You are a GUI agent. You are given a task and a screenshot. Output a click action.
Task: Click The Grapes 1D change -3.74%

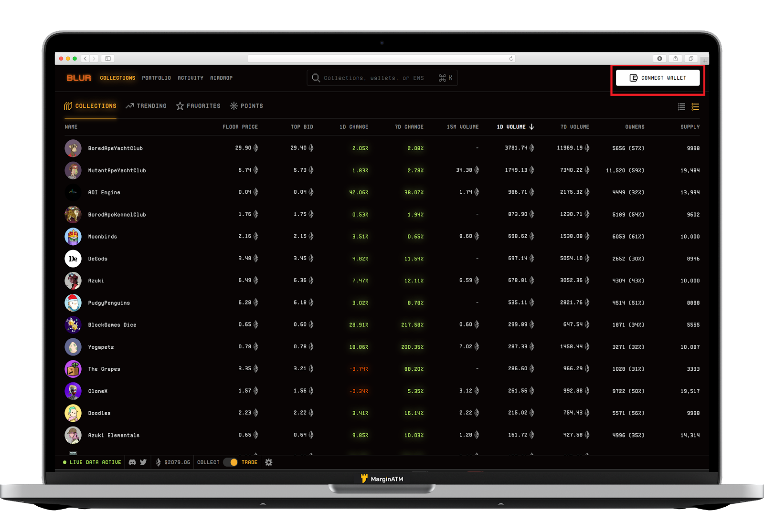point(359,369)
